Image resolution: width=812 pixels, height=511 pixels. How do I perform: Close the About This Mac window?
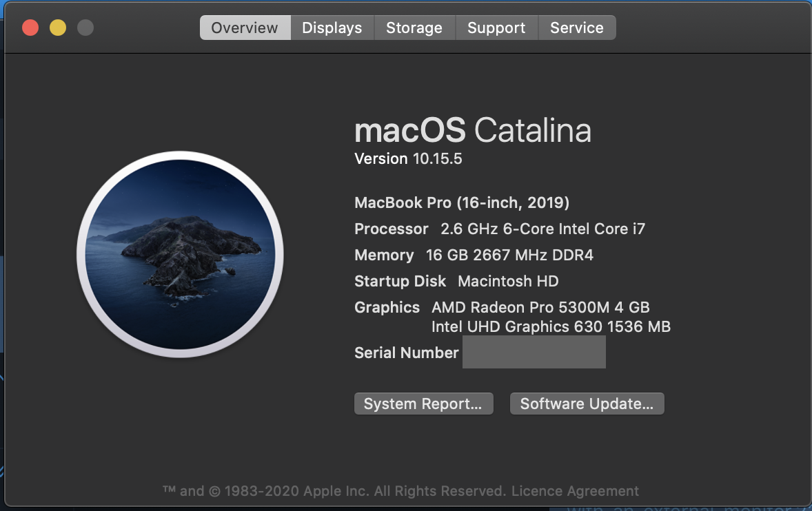pyautogui.click(x=30, y=28)
